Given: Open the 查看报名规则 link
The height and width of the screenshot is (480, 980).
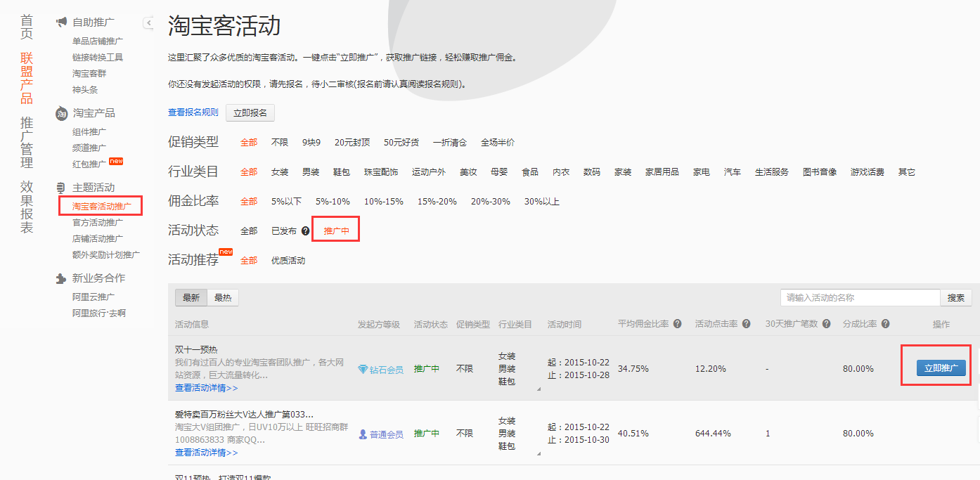Looking at the screenshot, I should 193,112.
